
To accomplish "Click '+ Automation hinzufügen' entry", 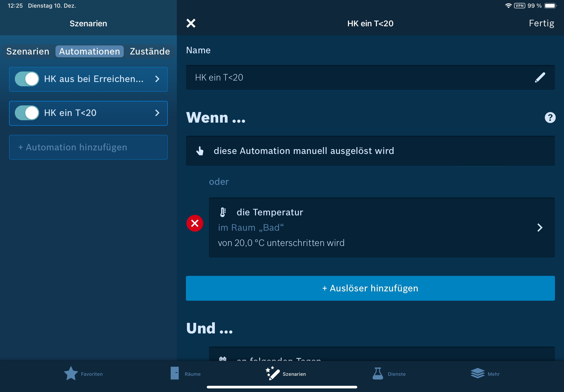I will 88,147.
